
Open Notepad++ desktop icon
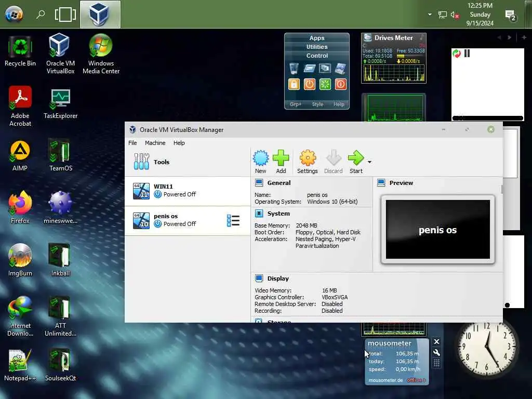20,365
